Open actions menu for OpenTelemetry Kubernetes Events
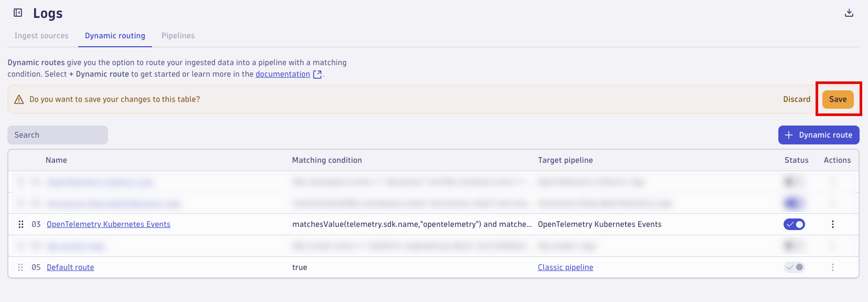 (x=832, y=224)
